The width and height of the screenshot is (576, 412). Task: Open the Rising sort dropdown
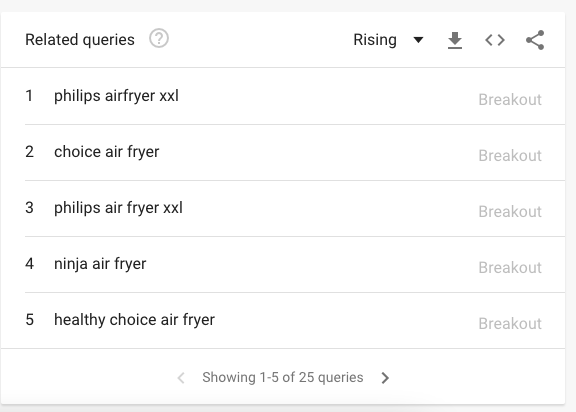click(389, 40)
